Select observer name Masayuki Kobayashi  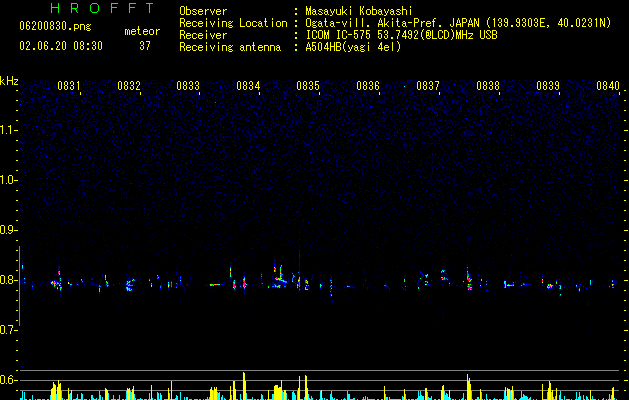(x=359, y=11)
